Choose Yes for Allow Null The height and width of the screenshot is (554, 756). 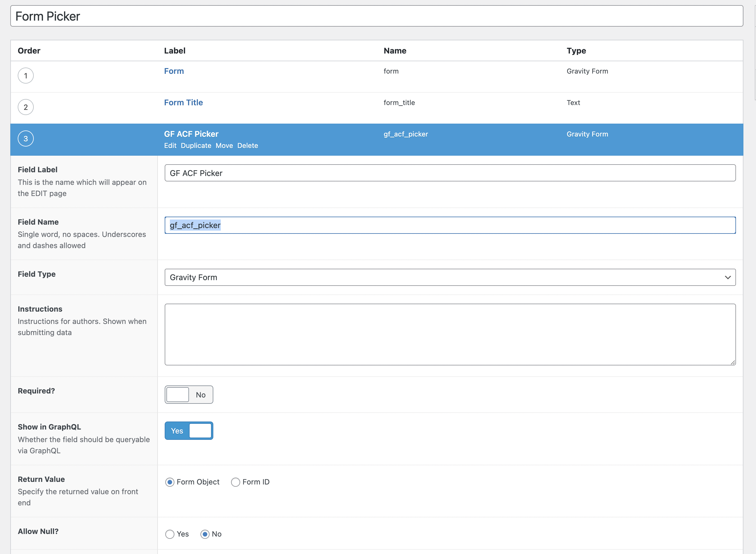[x=170, y=534]
